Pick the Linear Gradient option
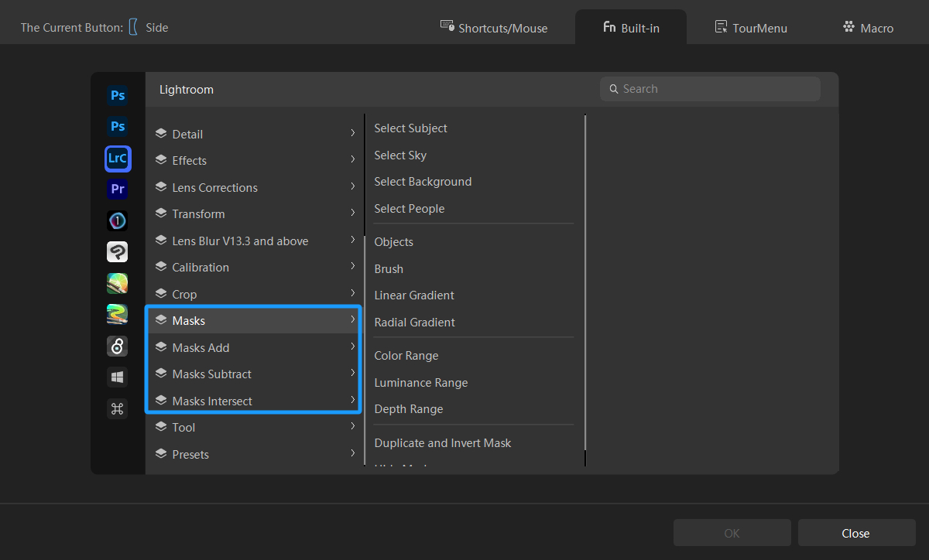Image resolution: width=929 pixels, height=560 pixels. (x=414, y=295)
